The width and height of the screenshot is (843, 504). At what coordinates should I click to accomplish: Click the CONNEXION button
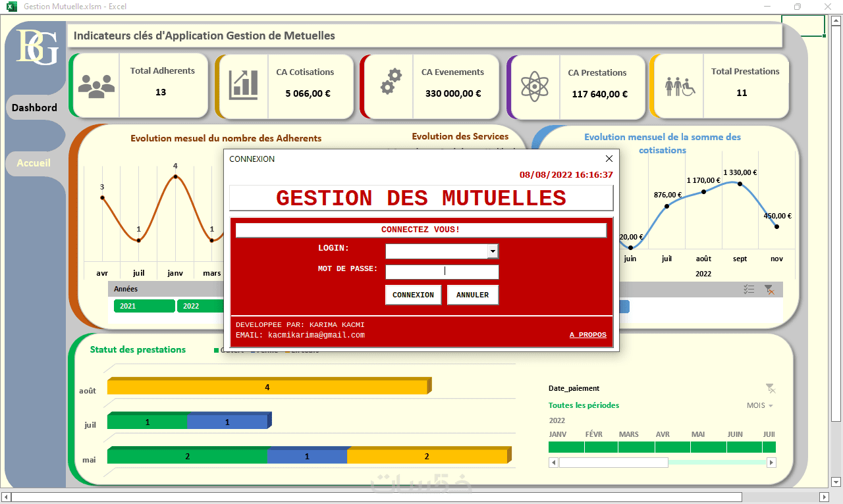point(413,295)
